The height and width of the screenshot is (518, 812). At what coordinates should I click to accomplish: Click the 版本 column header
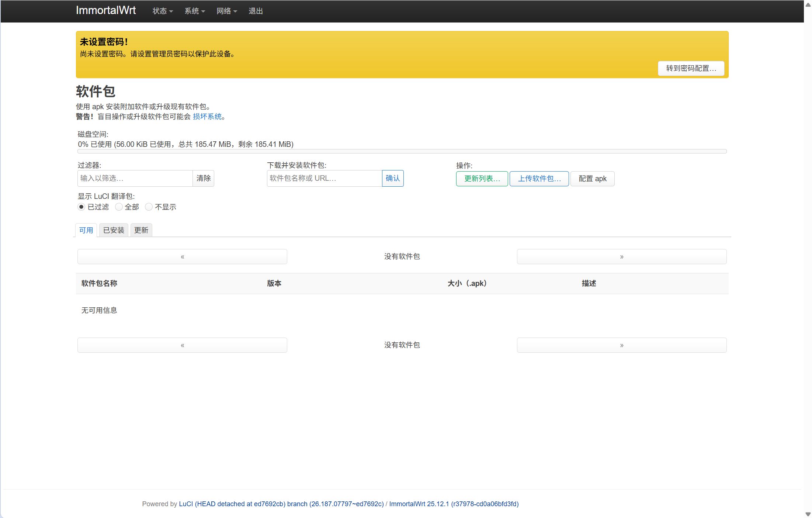pyautogui.click(x=274, y=283)
